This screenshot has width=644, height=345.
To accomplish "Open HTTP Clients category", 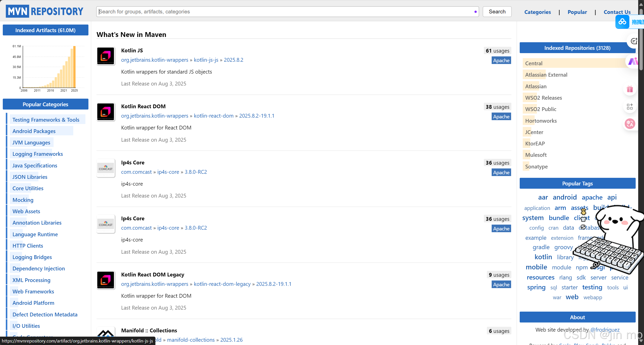I will click(28, 246).
